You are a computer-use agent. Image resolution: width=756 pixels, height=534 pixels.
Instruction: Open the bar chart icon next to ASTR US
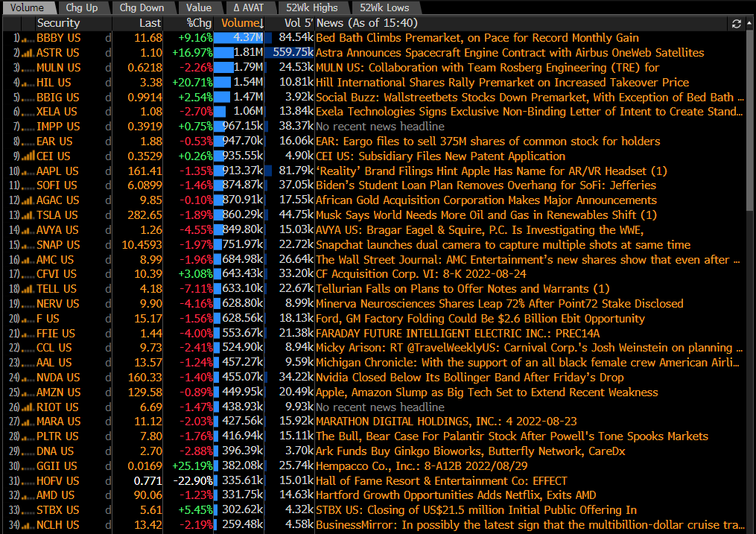(28, 53)
